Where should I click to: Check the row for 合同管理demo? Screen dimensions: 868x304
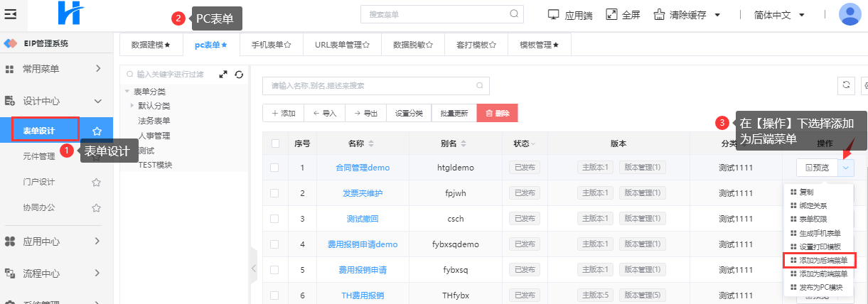coord(275,168)
